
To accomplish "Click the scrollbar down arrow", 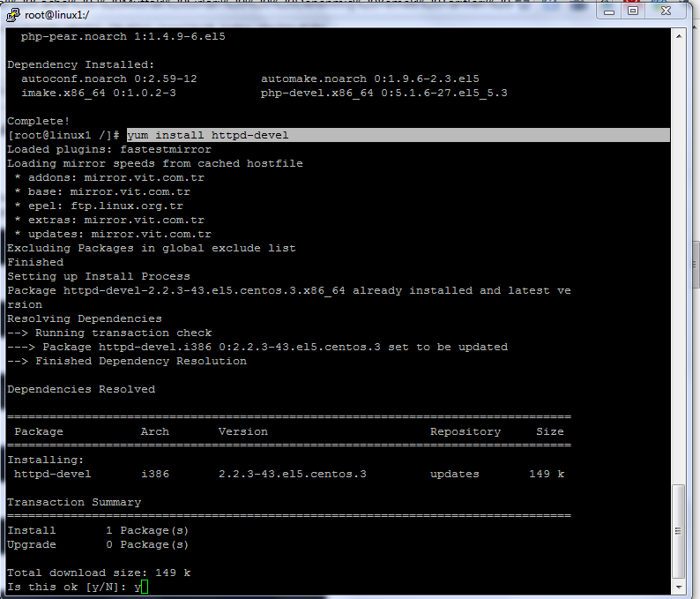I will coord(678,587).
